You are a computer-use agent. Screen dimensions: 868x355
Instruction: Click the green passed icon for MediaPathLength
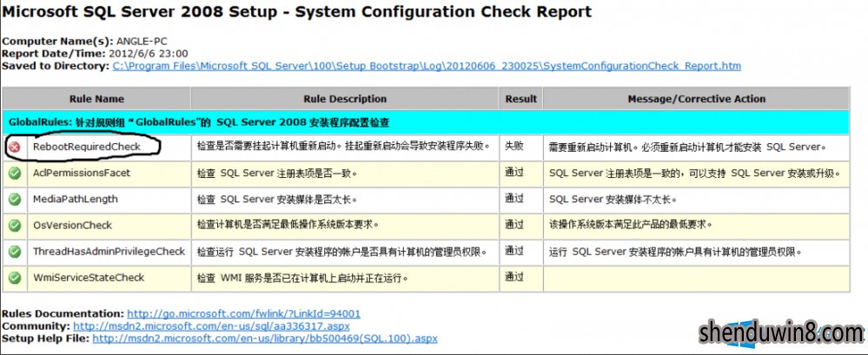click(x=15, y=199)
